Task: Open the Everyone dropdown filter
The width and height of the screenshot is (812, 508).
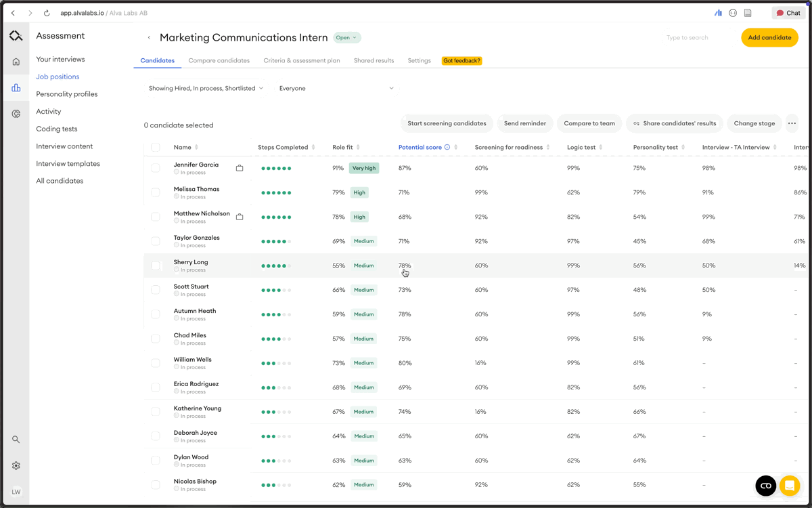Action: 336,88
